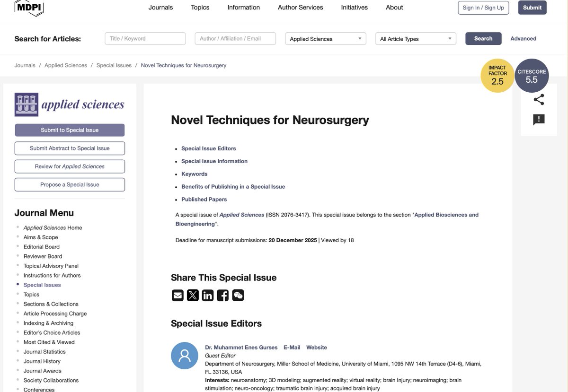Click Review for Applied Sciences button
This screenshot has height=392, width=568.
[x=70, y=166]
